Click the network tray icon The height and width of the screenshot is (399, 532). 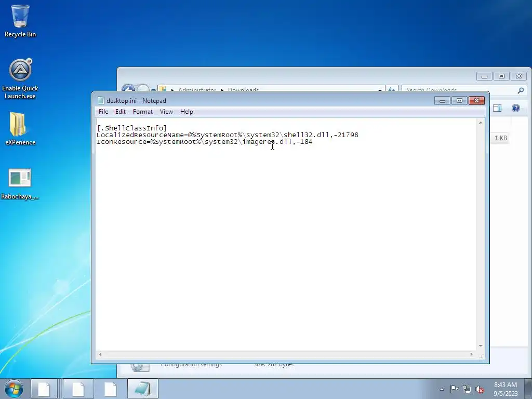tap(467, 389)
